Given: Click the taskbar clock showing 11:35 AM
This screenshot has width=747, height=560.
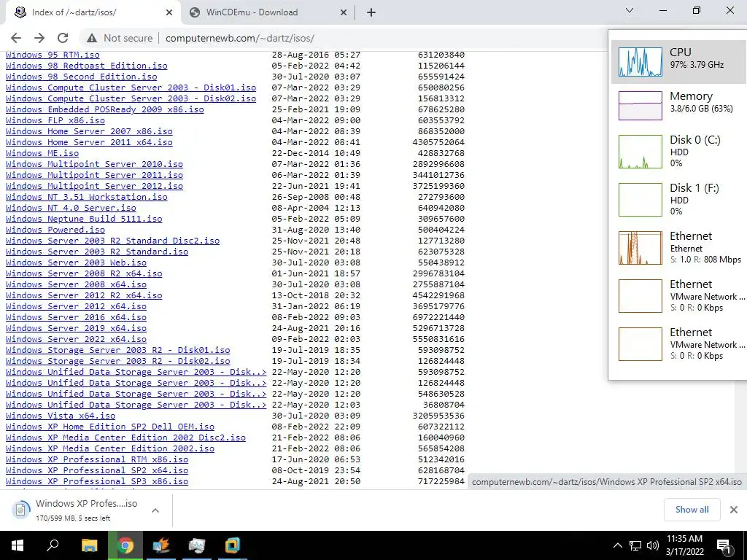Looking at the screenshot, I should 684,545.
